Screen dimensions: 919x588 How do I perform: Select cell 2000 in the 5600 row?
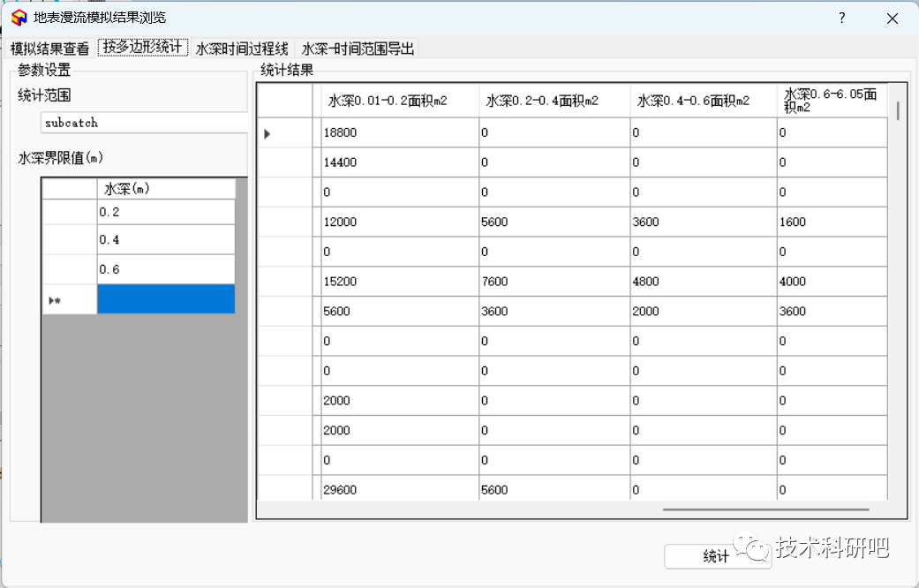[704, 312]
